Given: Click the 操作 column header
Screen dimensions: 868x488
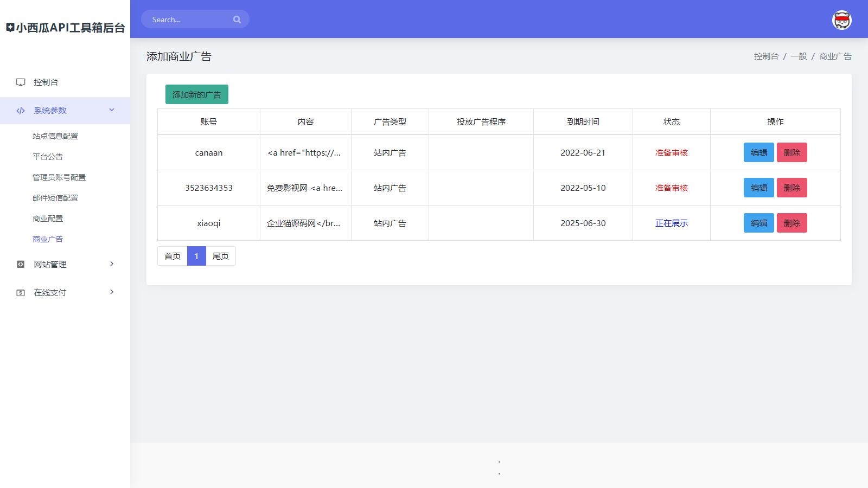Looking at the screenshot, I should pyautogui.click(x=775, y=122).
